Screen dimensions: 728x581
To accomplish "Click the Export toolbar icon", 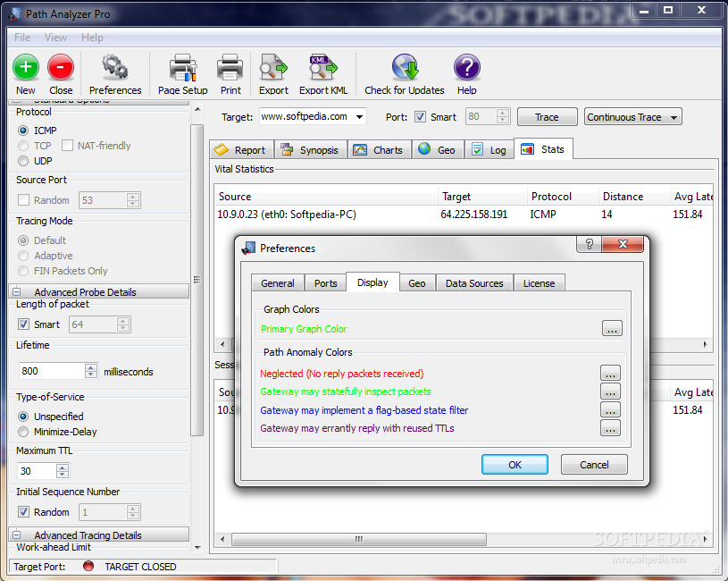I will coord(273,67).
